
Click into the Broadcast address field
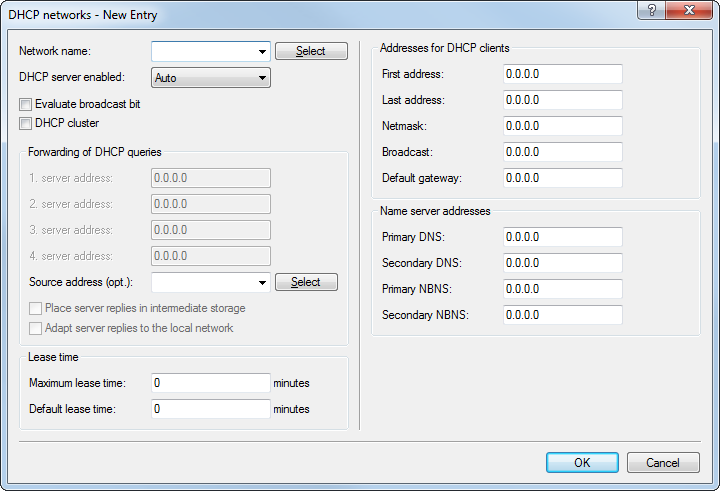pyautogui.click(x=562, y=152)
